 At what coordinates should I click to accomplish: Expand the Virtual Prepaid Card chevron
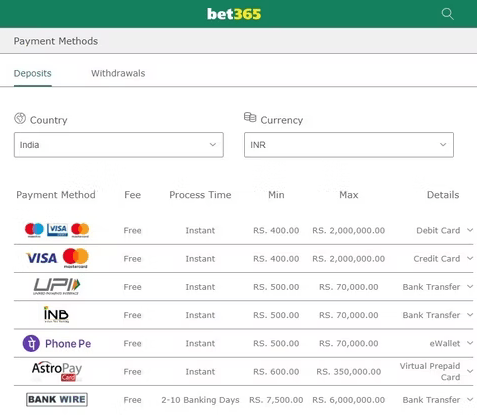pyautogui.click(x=470, y=371)
